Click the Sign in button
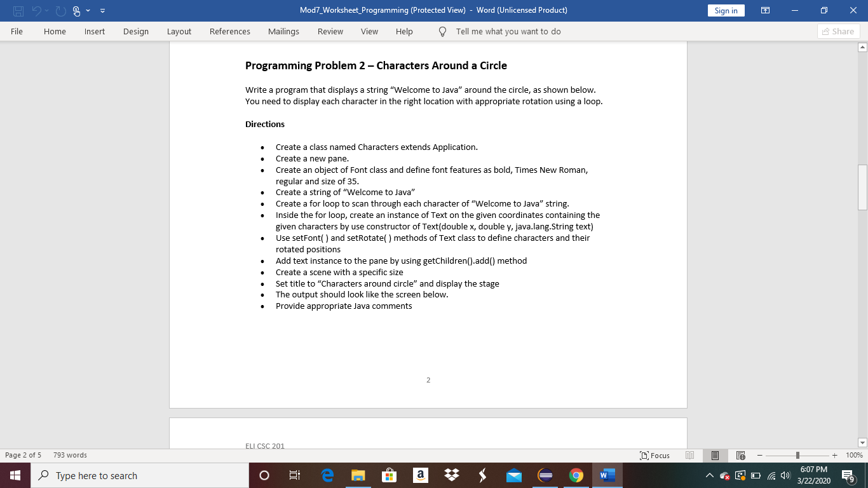This screenshot has width=868, height=488. [726, 10]
